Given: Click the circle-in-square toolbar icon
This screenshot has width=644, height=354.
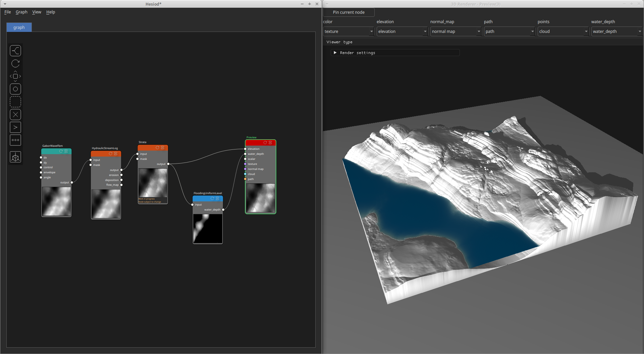Looking at the screenshot, I should coord(15,89).
